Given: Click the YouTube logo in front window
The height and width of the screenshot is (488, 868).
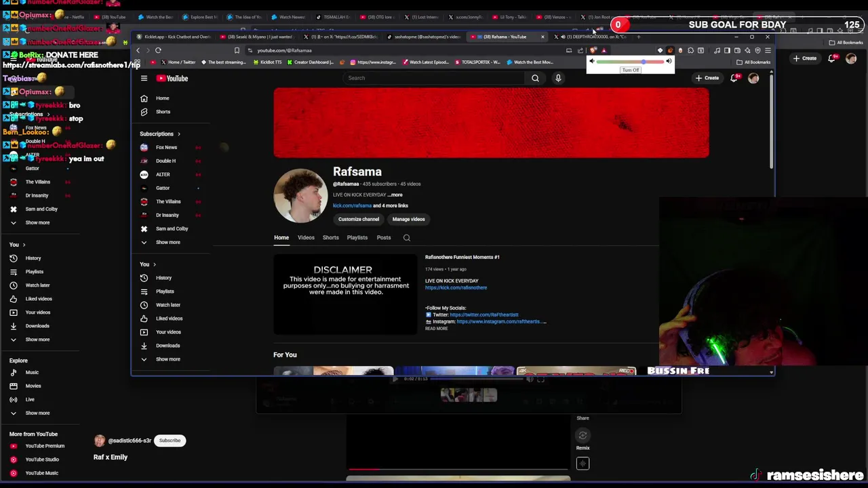Looking at the screenshot, I should [x=172, y=79].
